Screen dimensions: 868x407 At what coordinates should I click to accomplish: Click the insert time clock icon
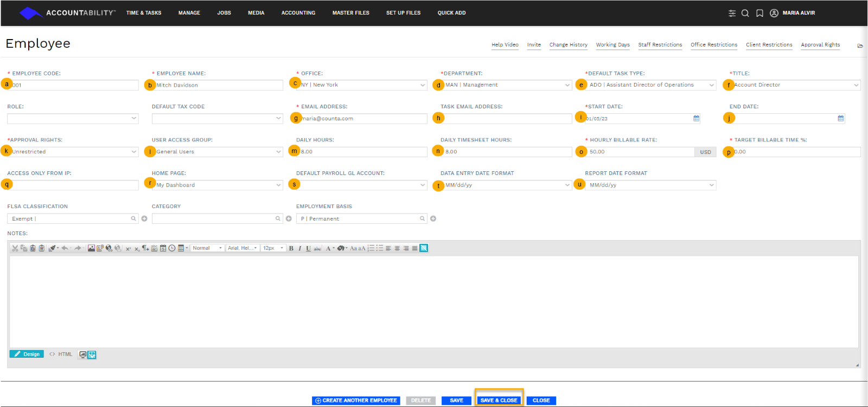[172, 248]
